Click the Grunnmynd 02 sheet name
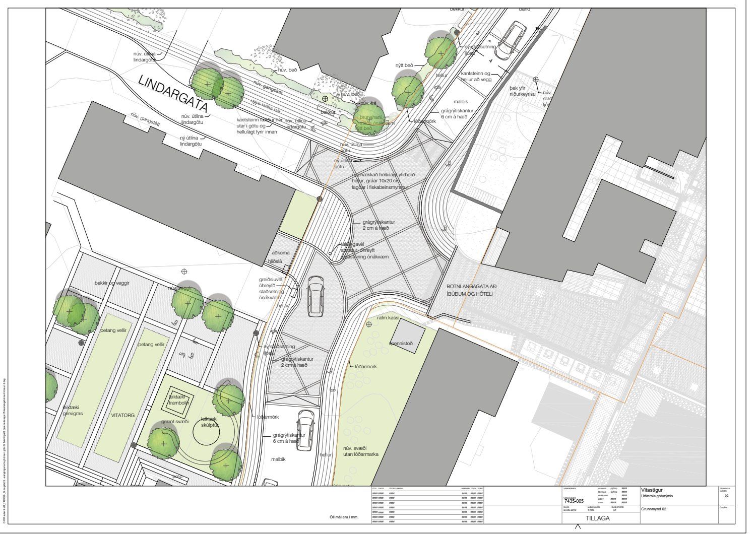The image size is (756, 534). pos(654,509)
